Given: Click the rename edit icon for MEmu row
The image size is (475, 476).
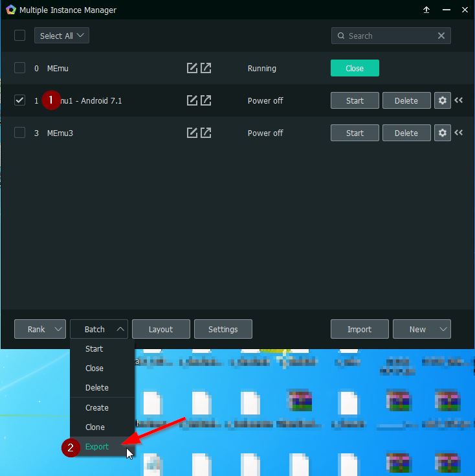Looking at the screenshot, I should tap(192, 68).
